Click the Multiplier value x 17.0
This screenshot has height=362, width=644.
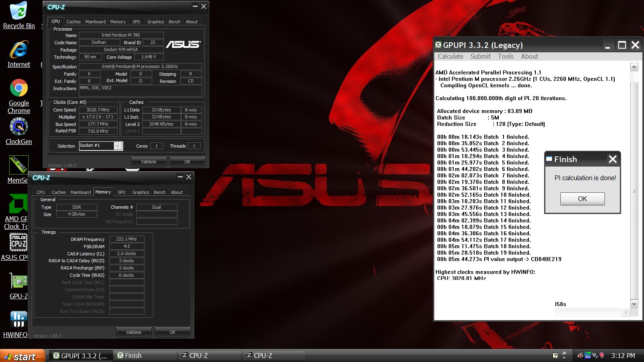[98, 117]
